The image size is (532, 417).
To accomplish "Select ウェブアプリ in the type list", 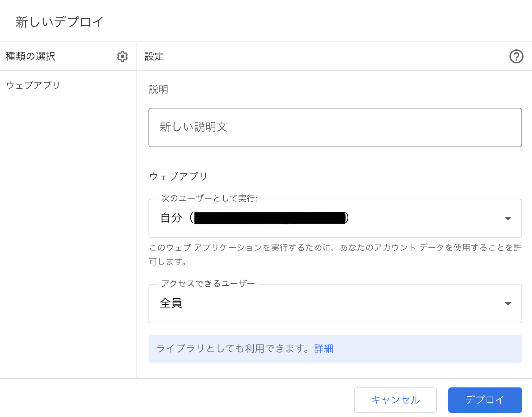I will coord(32,85).
